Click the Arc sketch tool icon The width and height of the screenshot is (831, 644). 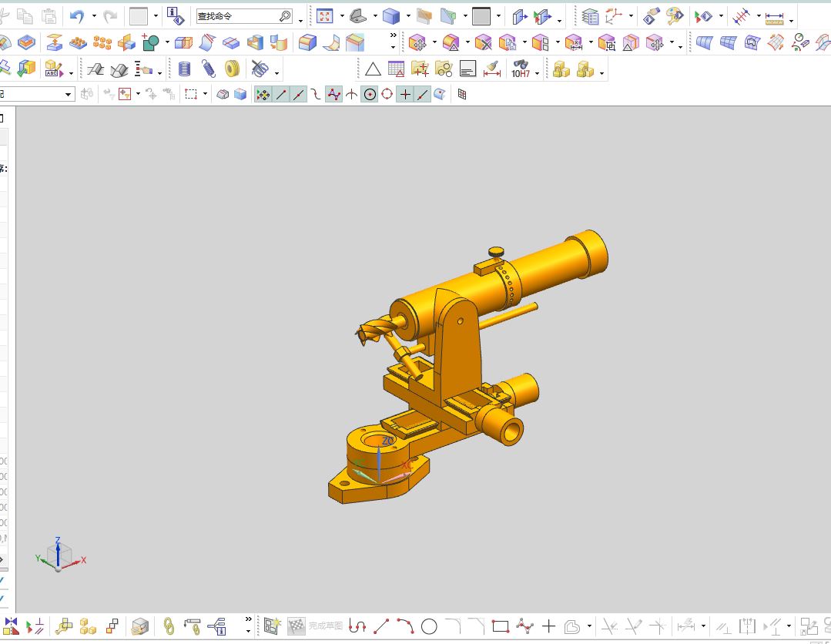pos(405,626)
